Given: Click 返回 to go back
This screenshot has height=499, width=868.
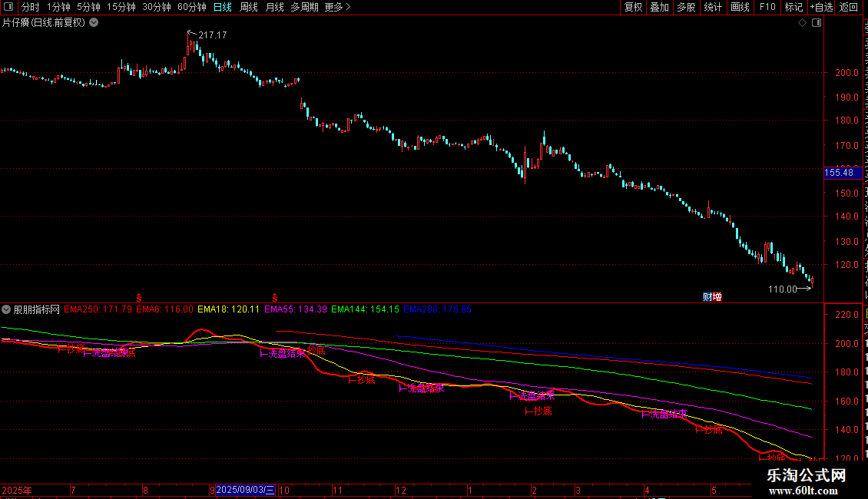Looking at the screenshot, I should point(849,7).
